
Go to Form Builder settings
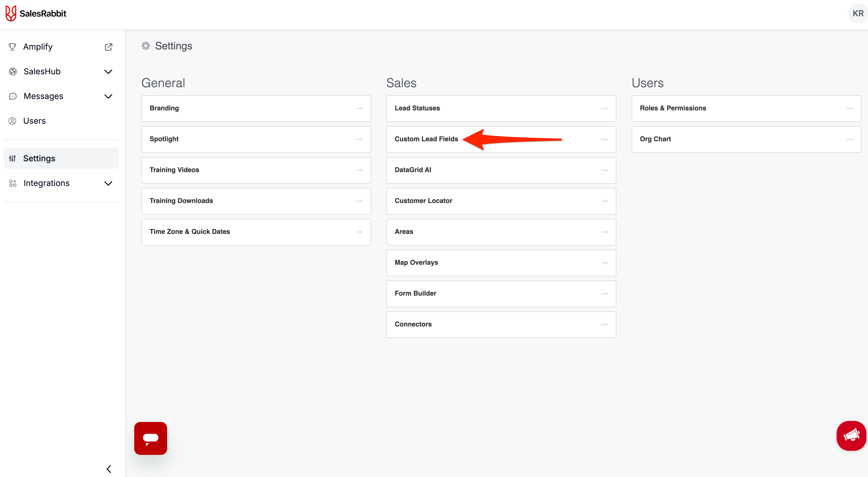point(501,294)
